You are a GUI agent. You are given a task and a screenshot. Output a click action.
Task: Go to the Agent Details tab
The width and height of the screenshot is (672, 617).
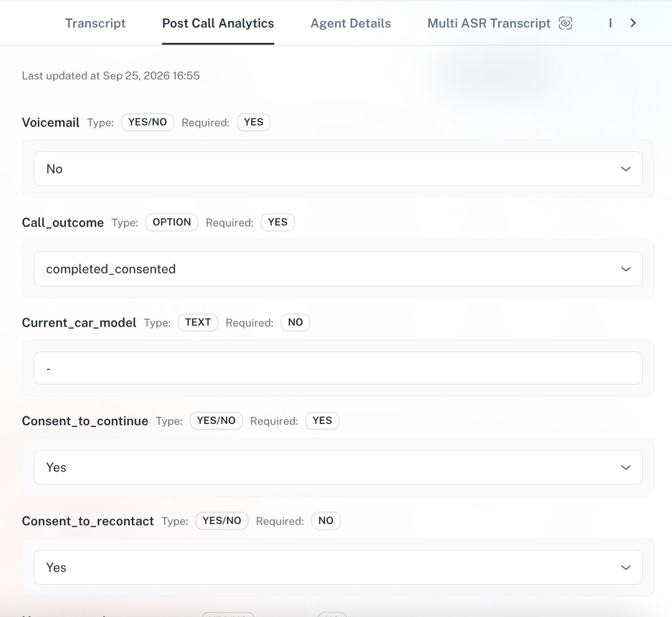[x=351, y=23]
